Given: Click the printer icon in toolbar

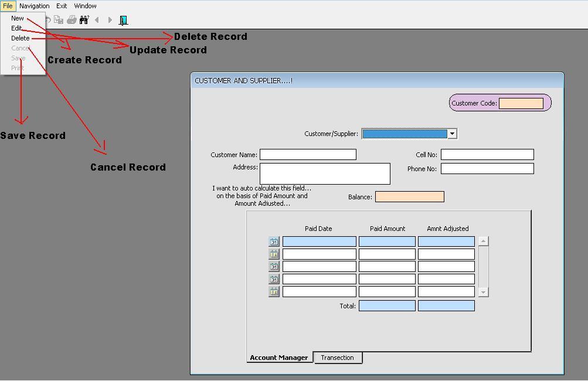Looking at the screenshot, I should pos(72,20).
